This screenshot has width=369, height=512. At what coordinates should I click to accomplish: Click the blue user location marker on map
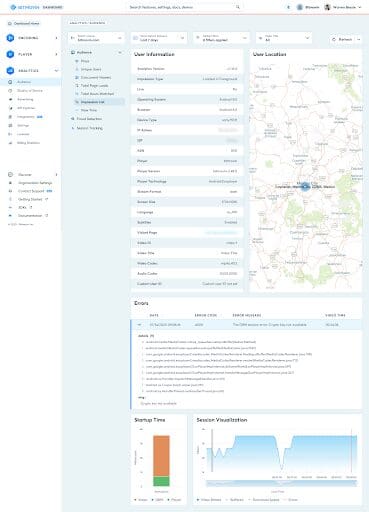305,186
